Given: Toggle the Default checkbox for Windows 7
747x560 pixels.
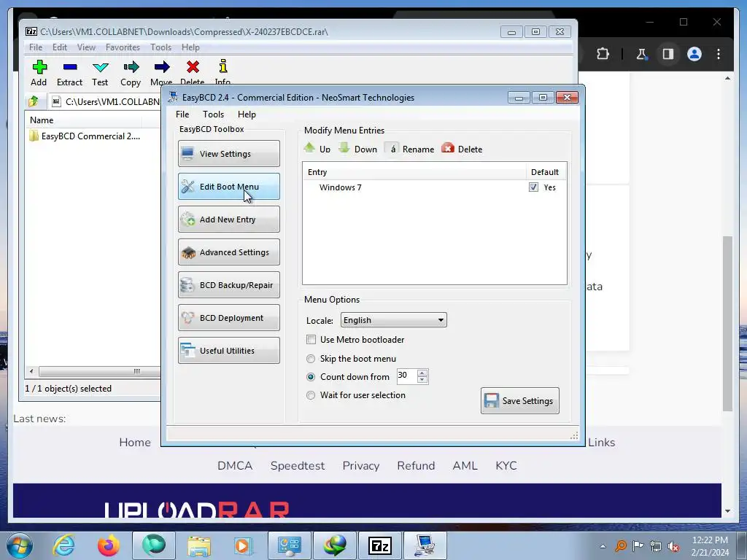Looking at the screenshot, I should tap(533, 187).
